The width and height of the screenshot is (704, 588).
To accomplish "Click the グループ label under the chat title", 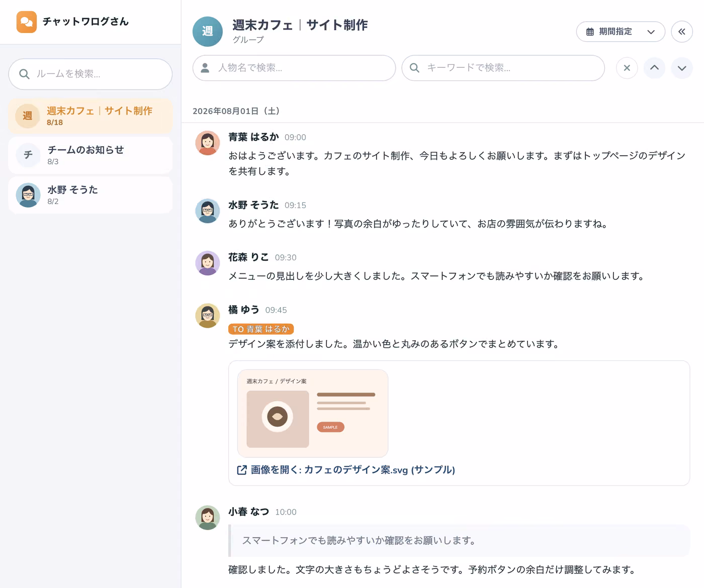I will (x=248, y=39).
